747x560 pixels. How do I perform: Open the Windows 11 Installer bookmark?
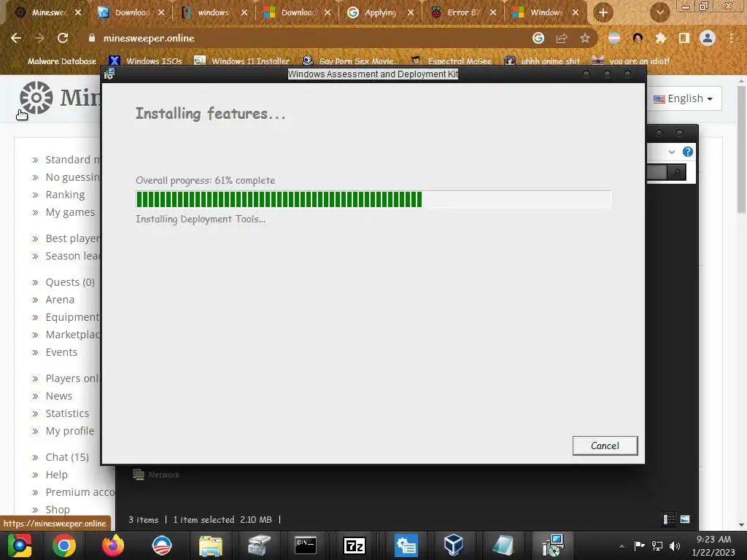pos(242,61)
